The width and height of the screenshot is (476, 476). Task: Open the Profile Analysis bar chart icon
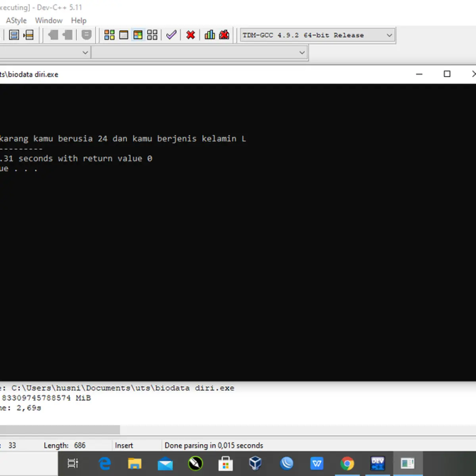click(210, 35)
